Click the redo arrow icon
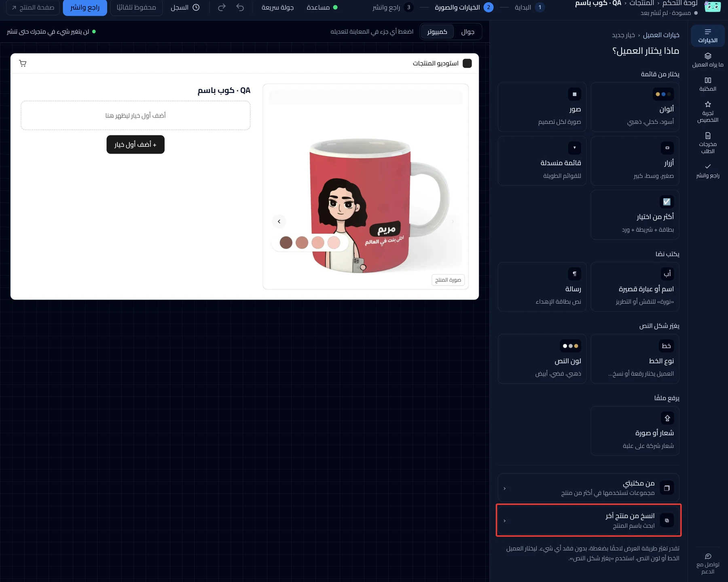728x582 pixels. [x=222, y=7]
